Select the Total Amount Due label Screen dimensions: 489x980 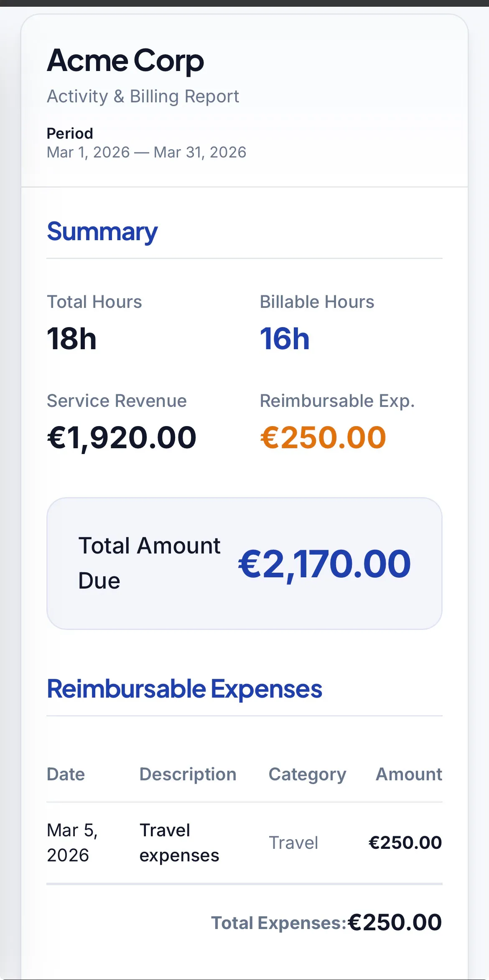tap(149, 563)
